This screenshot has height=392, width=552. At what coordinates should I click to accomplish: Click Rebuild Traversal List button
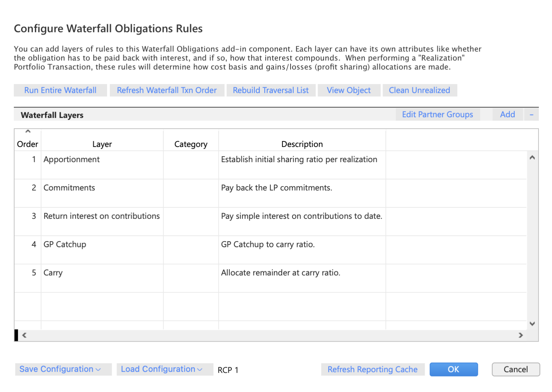pyautogui.click(x=271, y=90)
